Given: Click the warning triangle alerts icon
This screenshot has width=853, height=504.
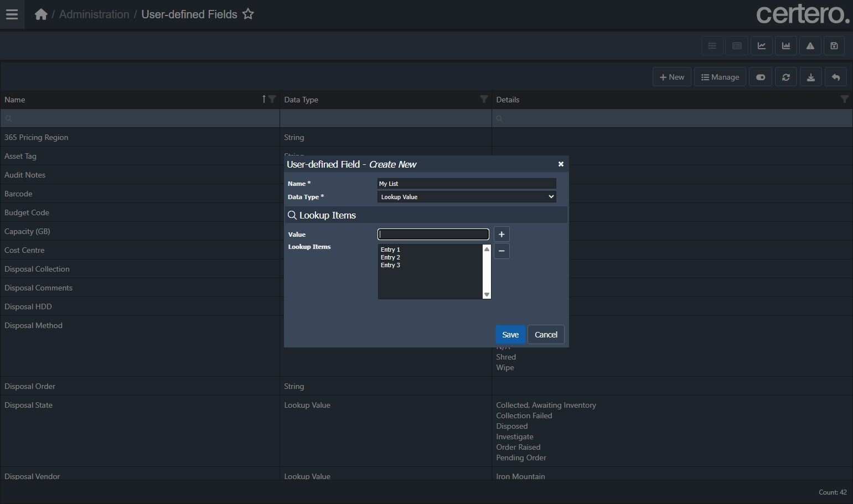Looking at the screenshot, I should tap(810, 46).
